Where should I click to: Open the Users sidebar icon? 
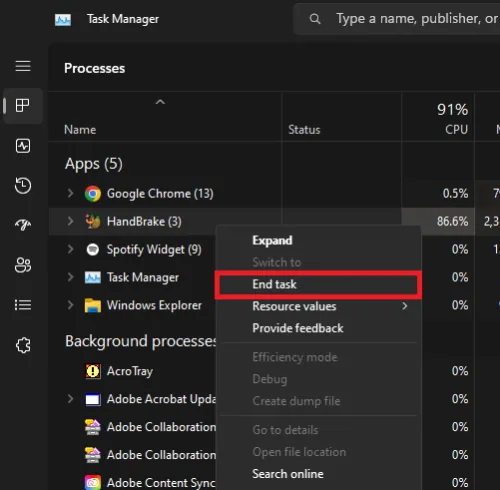pyautogui.click(x=23, y=265)
